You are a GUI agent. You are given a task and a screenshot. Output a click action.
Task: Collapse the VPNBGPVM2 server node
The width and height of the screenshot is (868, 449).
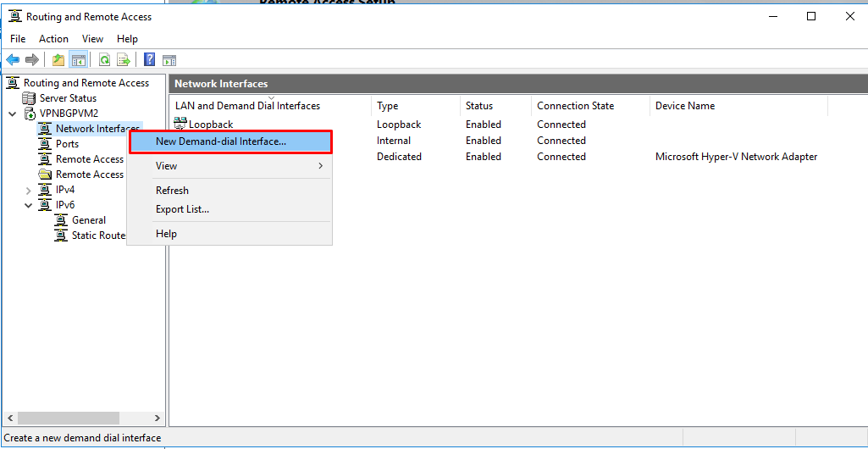pyautogui.click(x=13, y=114)
